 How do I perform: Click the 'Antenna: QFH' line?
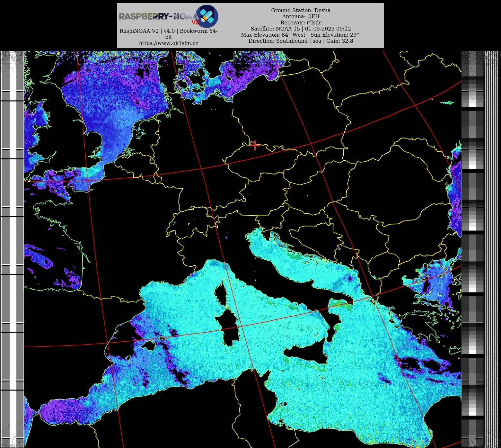(x=301, y=16)
